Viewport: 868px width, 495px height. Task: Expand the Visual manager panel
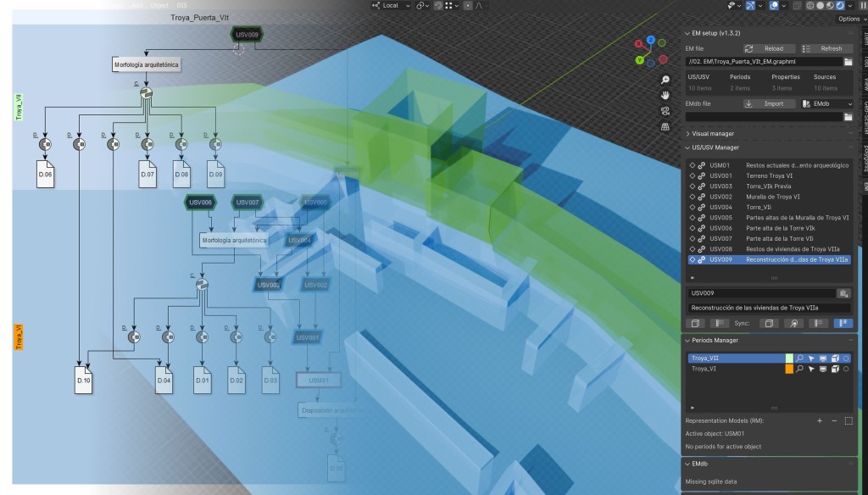pos(712,133)
